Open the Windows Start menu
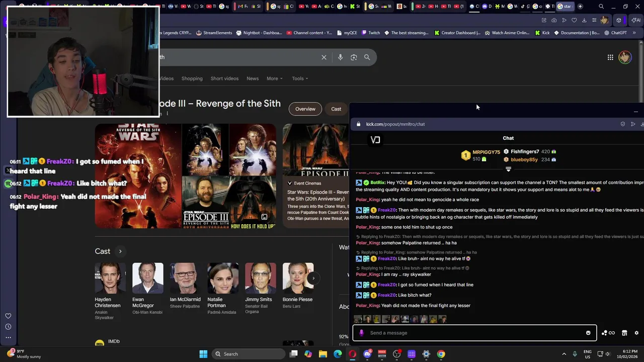The image size is (644, 362). [203, 354]
